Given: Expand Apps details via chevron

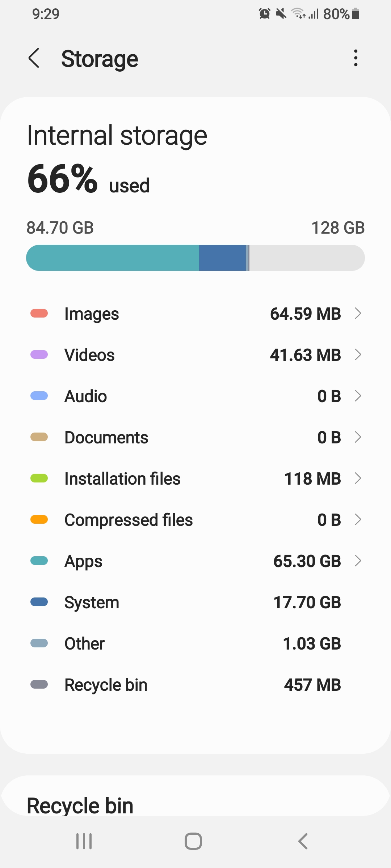Looking at the screenshot, I should pyautogui.click(x=358, y=561).
